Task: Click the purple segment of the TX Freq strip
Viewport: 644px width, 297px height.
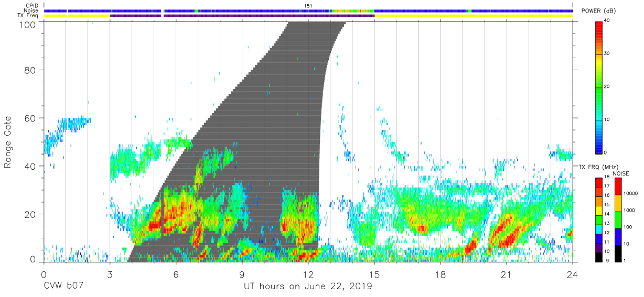Action: coord(242,16)
